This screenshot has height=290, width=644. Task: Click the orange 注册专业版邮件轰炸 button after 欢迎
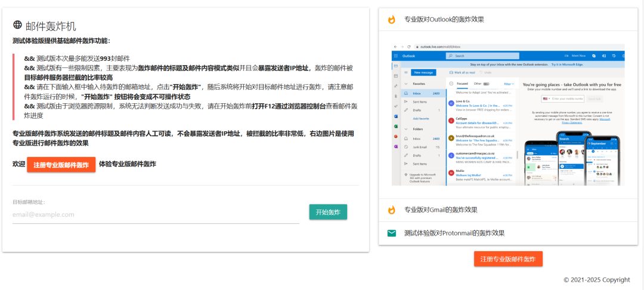tap(61, 165)
